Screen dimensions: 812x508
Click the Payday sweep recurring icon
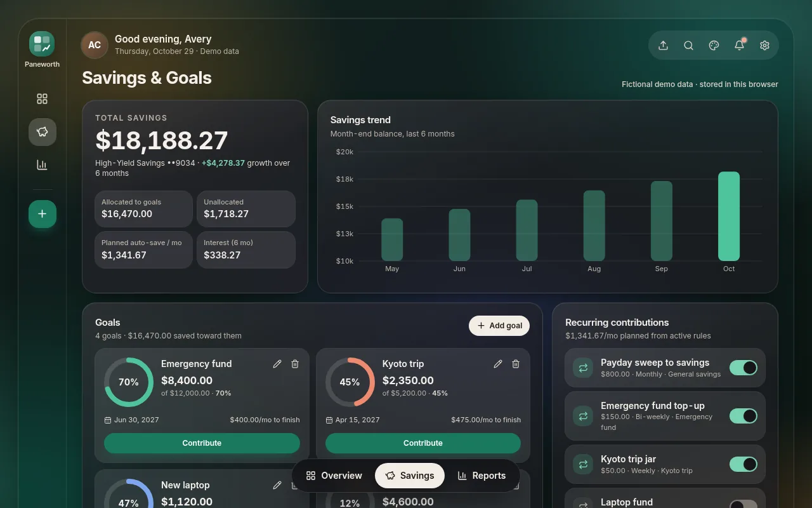583,368
